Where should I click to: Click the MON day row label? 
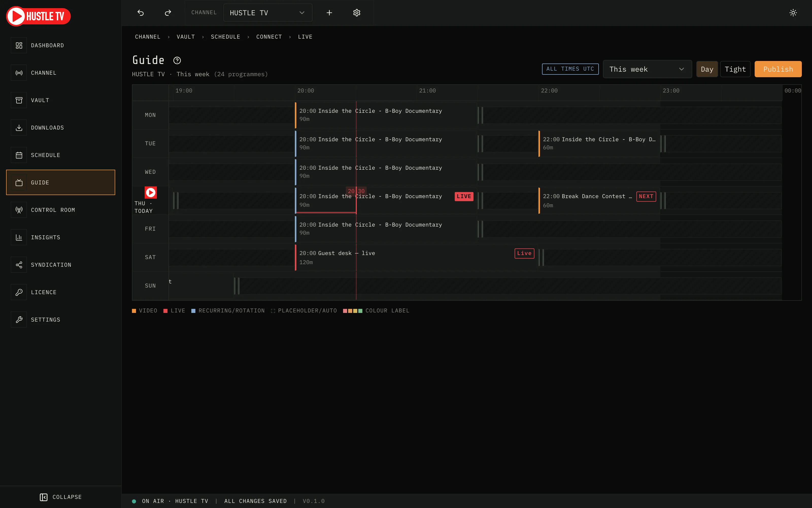point(150,115)
